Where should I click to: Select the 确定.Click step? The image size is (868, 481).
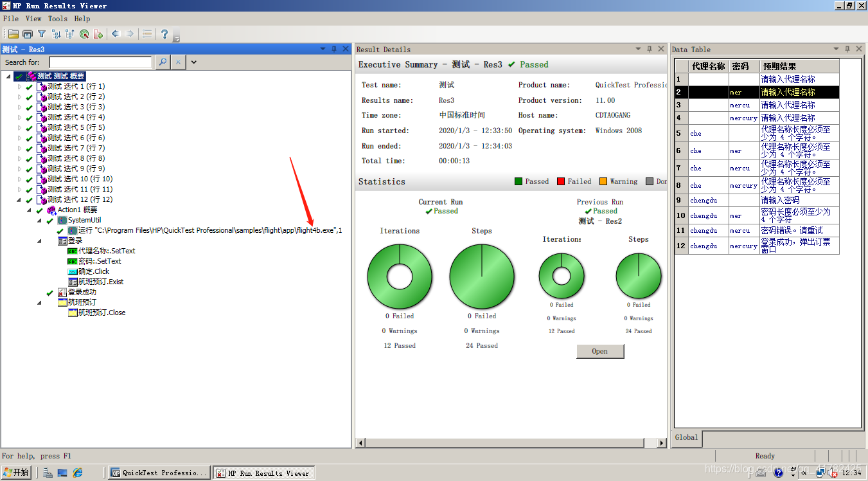tap(94, 272)
